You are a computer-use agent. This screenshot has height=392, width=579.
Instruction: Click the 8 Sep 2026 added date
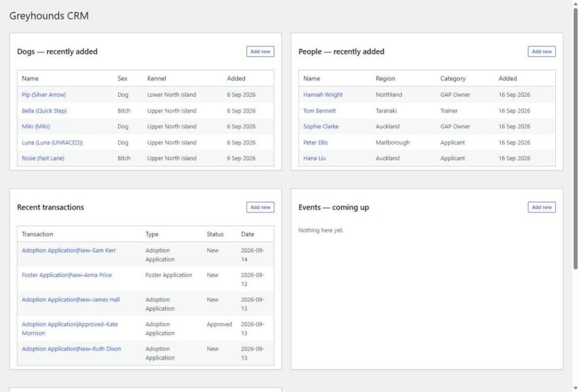click(x=241, y=94)
